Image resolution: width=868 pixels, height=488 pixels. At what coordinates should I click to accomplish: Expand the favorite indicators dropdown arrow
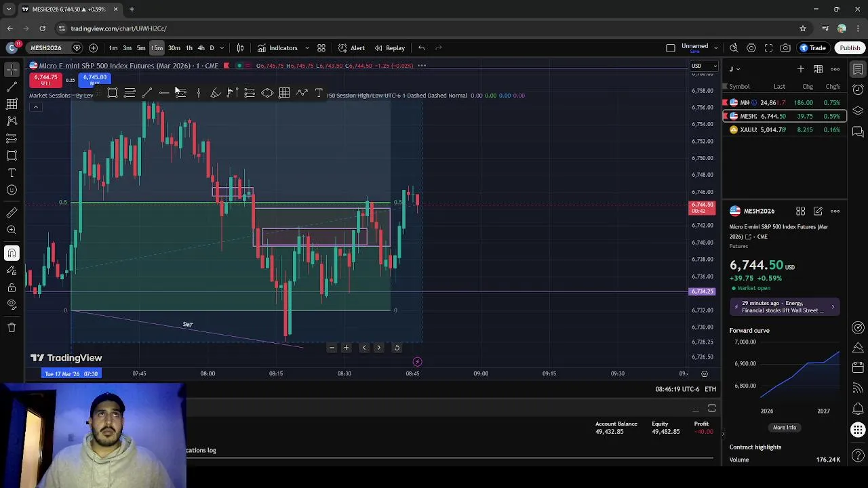click(307, 48)
